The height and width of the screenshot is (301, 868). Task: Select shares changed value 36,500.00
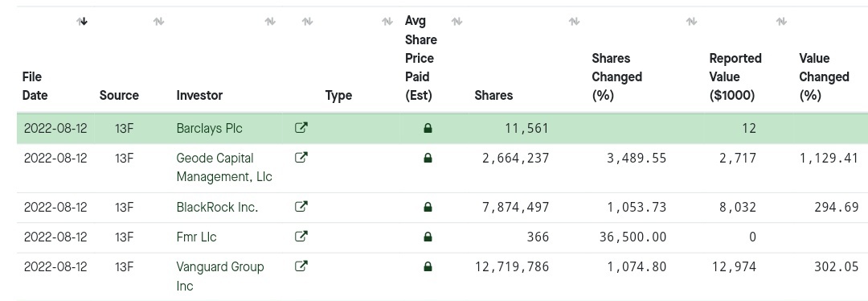633,237
